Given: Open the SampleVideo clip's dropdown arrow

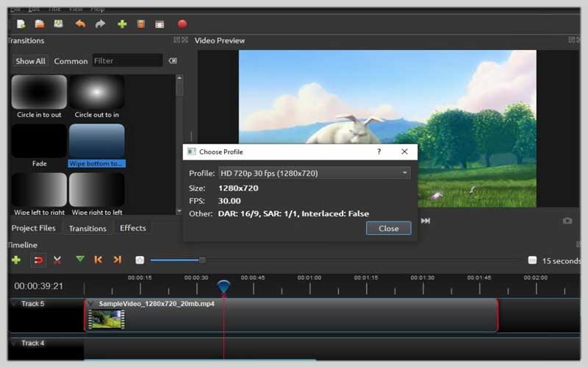Looking at the screenshot, I should click(x=91, y=303).
